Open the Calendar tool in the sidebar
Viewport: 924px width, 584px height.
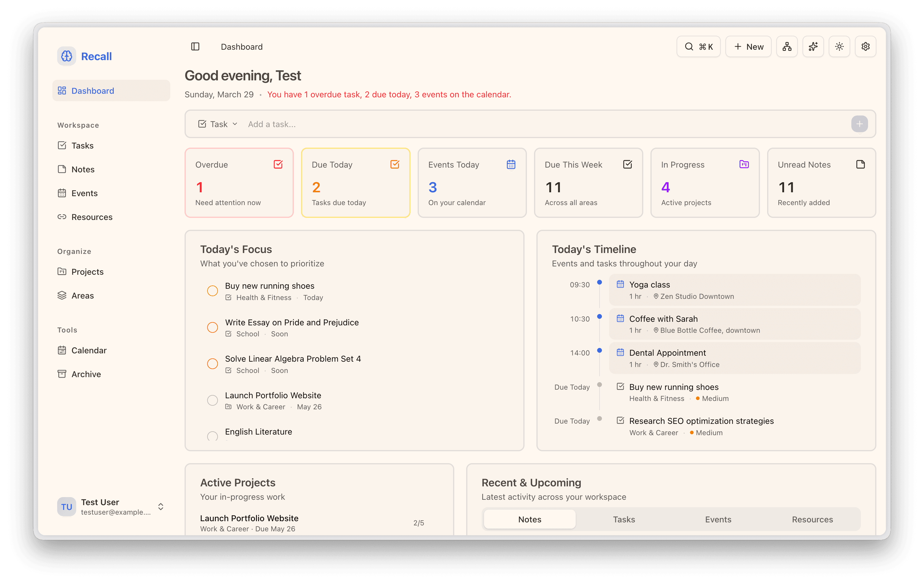(89, 350)
